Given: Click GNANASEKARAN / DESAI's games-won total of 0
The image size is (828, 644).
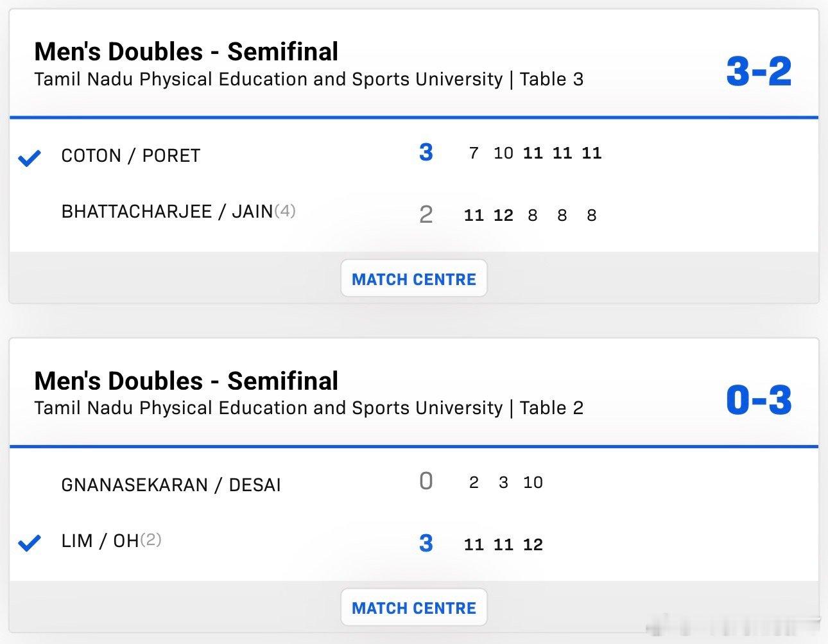Looking at the screenshot, I should [426, 482].
